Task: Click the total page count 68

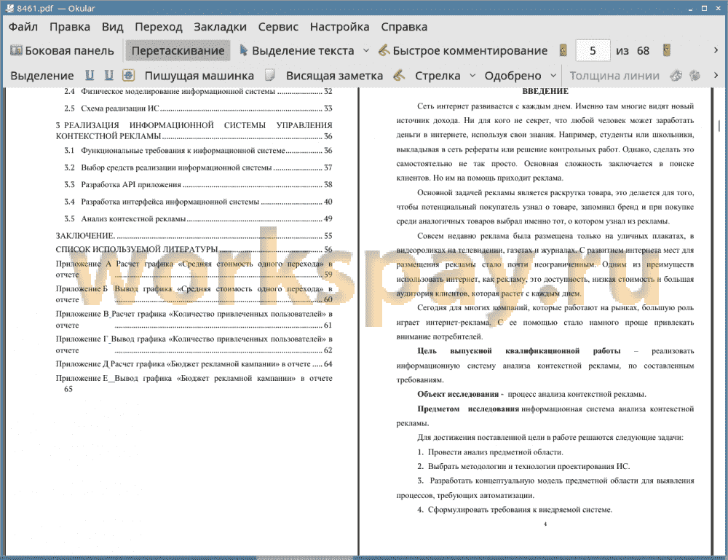Action: 643,51
